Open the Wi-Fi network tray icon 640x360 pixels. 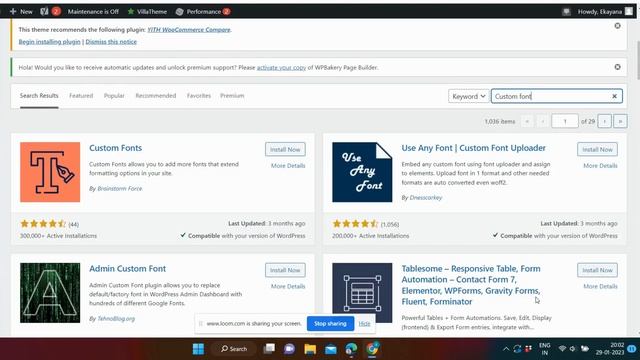click(562, 349)
